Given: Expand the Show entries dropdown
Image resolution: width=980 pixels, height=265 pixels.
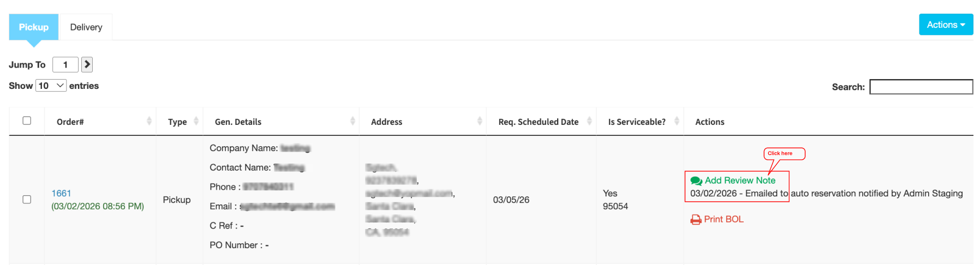Looking at the screenshot, I should 51,86.
